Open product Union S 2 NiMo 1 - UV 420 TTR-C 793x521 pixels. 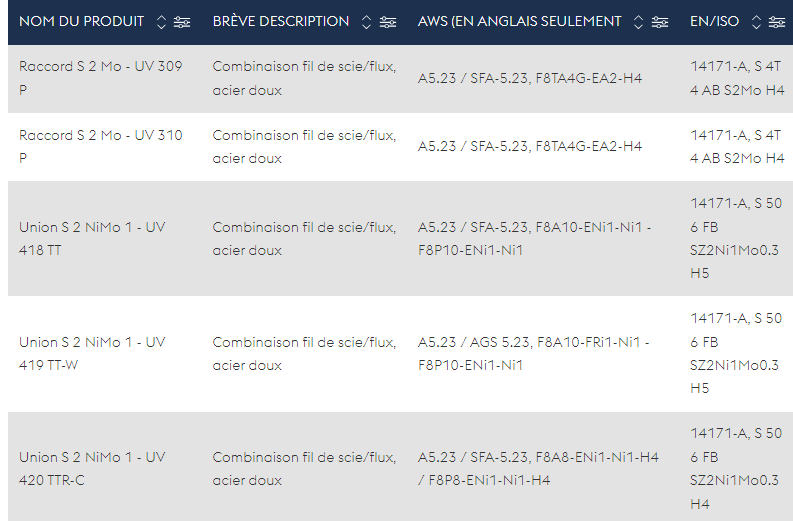92,468
